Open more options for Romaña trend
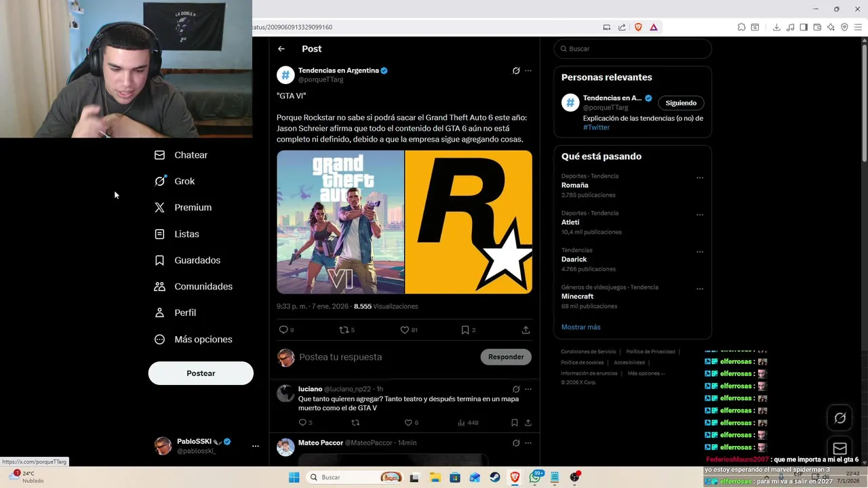Image resolution: width=868 pixels, height=488 pixels. pos(700,178)
